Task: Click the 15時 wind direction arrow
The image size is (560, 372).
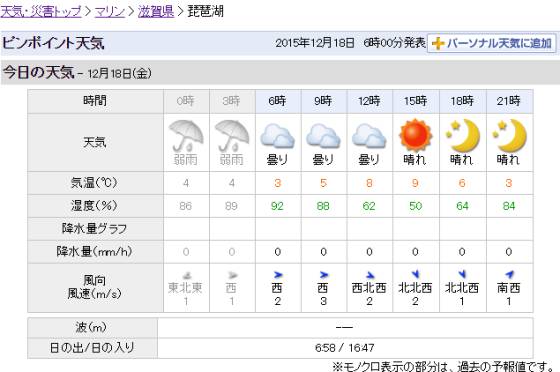Action: click(x=415, y=274)
